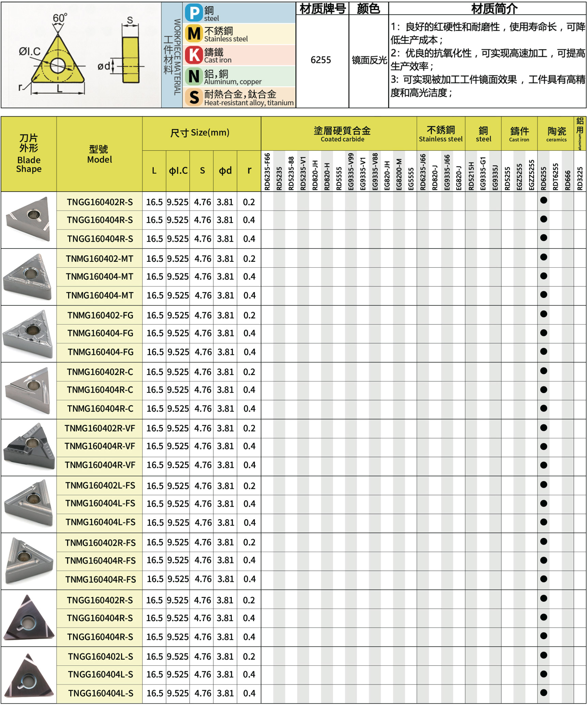Click the φI.C size column header
This screenshot has height=706, width=588.
tap(178, 171)
